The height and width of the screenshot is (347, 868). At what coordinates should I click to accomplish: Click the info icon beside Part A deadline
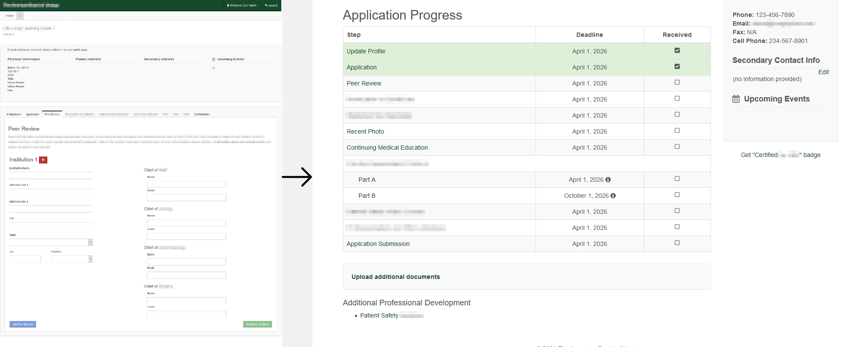point(608,180)
